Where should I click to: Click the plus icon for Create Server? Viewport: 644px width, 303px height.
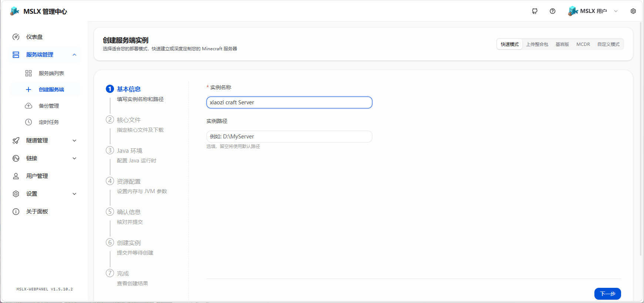coord(28,90)
